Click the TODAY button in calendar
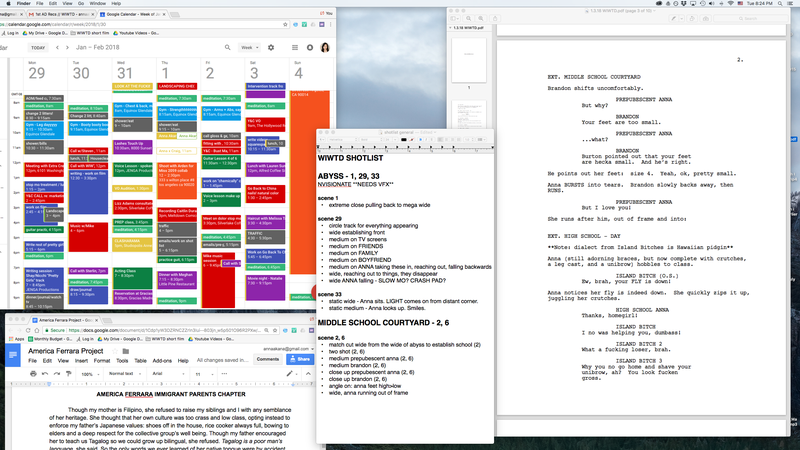Screen dimensions: 800x450 [x=38, y=47]
